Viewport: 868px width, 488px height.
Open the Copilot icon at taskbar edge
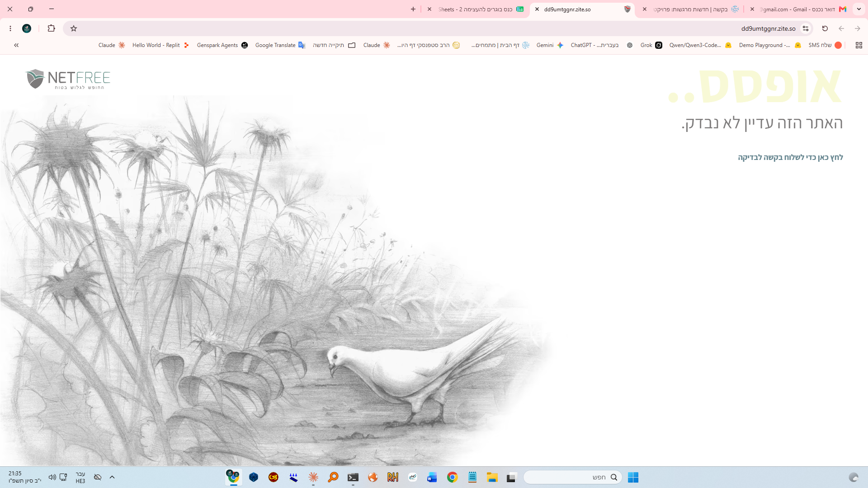click(x=854, y=477)
